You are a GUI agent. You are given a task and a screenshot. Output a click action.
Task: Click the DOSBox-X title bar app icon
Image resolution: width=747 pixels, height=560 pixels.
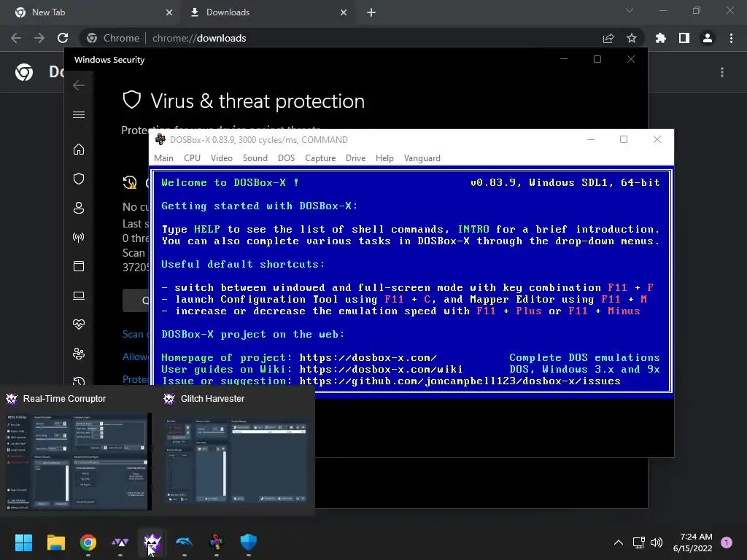(160, 139)
